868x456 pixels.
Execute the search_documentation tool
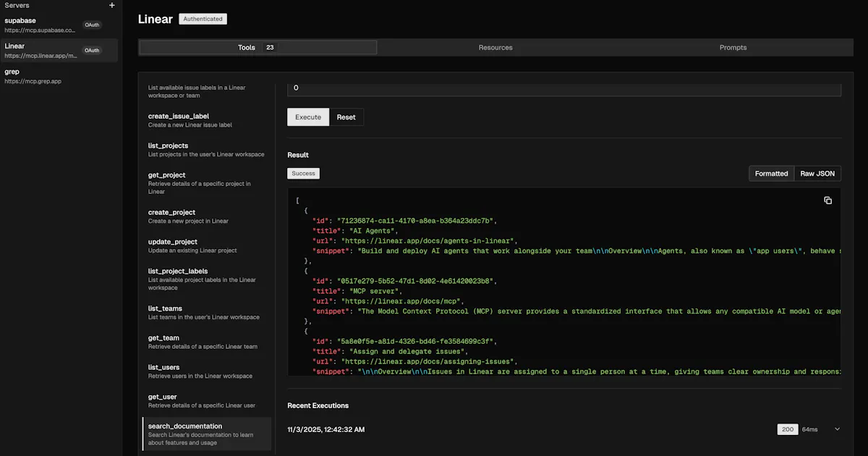pyautogui.click(x=308, y=117)
